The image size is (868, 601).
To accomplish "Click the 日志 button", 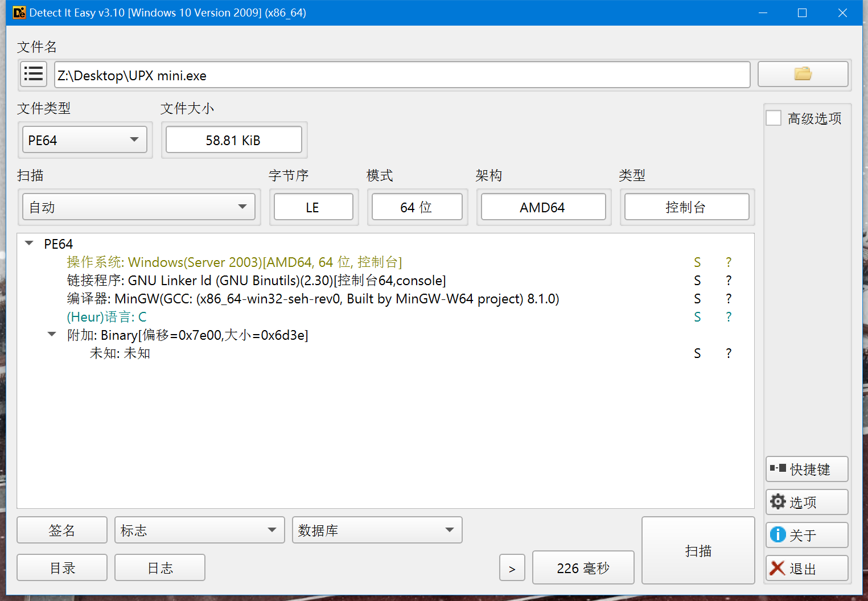I will tap(160, 567).
